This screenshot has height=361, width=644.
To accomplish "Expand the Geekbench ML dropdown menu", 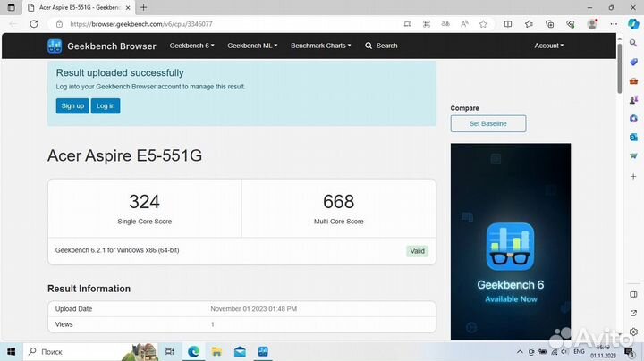I will (252, 46).
